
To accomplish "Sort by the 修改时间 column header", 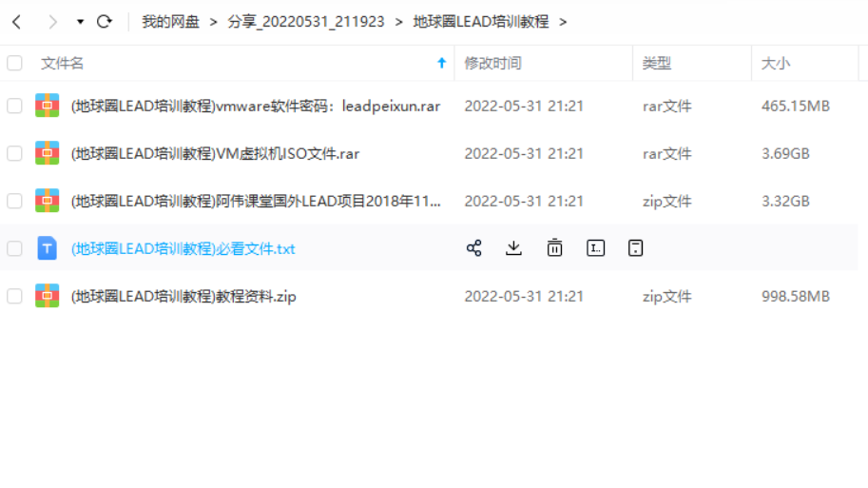I will click(492, 63).
